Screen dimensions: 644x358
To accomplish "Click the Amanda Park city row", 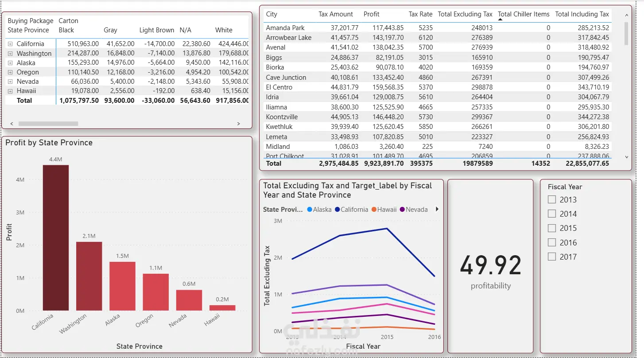I will tap(438, 27).
